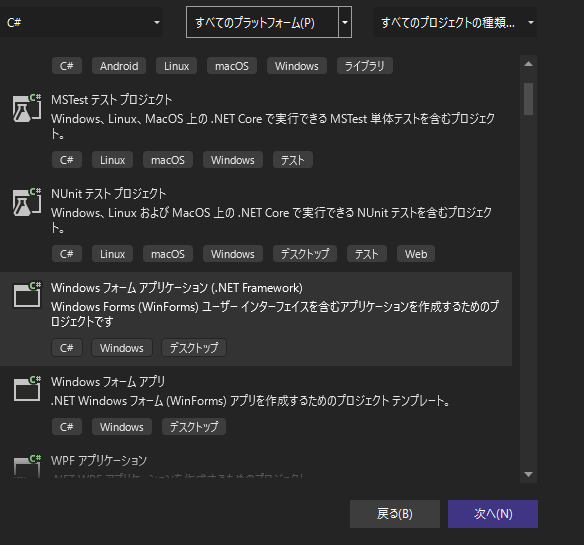
Task: Click the NUnit test project flask icon
Action: coord(27,202)
